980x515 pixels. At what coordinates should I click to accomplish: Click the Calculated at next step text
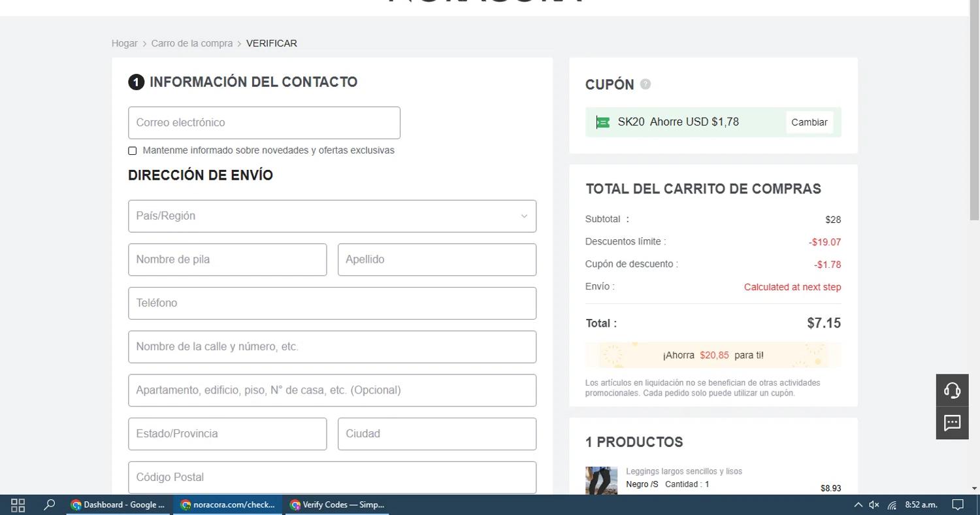pos(792,287)
